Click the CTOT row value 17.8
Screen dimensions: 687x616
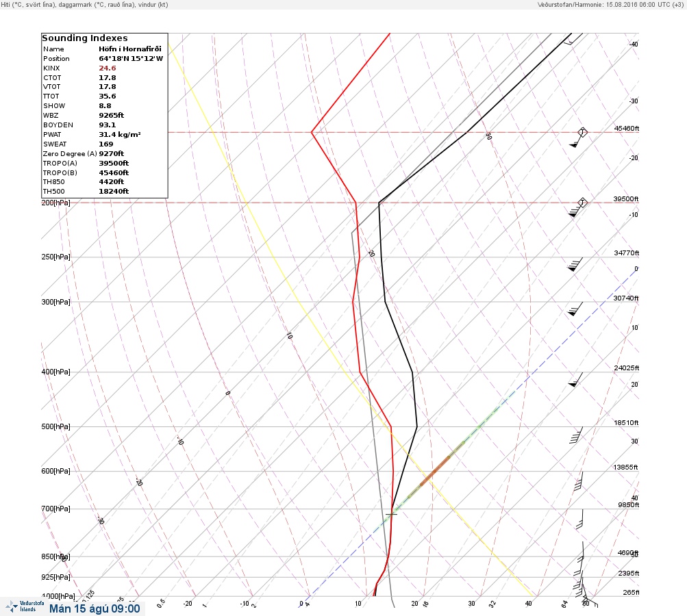coord(108,78)
